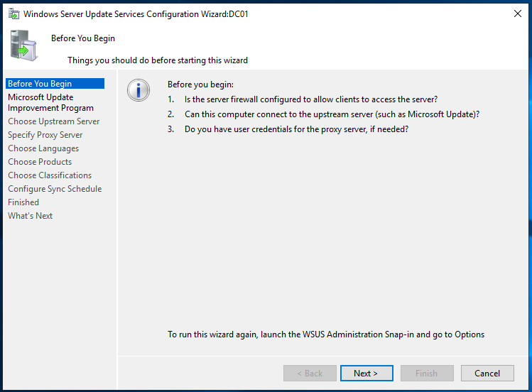532x392 pixels.
Task: Click the WSUS title bar icon
Action: [x=14, y=14]
